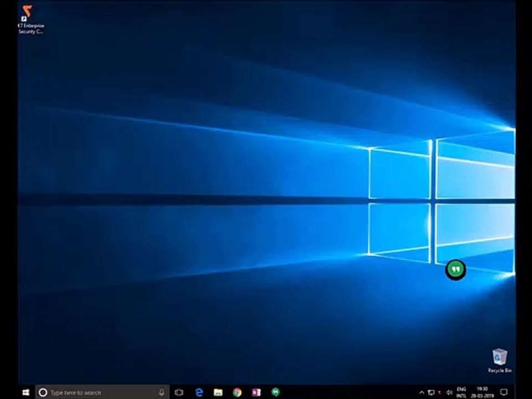Image resolution: width=532 pixels, height=399 pixels.
Task: Open the clock and date flyout
Action: [482, 392]
